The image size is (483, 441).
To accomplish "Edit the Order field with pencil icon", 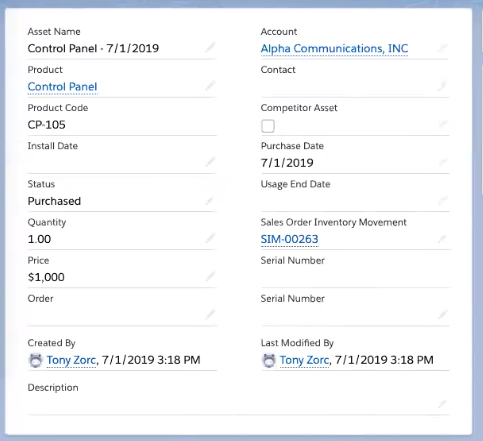I will pyautogui.click(x=210, y=314).
